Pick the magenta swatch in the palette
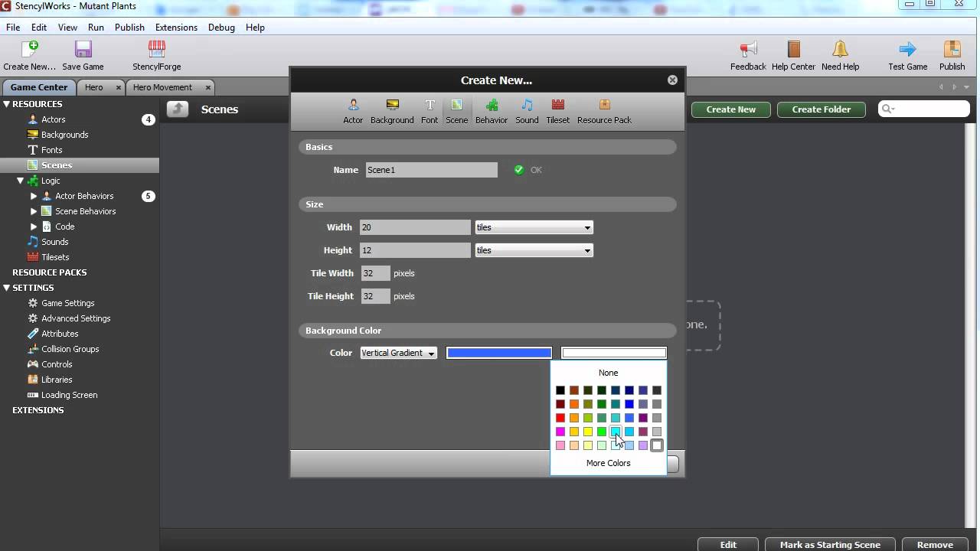980x551 pixels. click(x=560, y=432)
